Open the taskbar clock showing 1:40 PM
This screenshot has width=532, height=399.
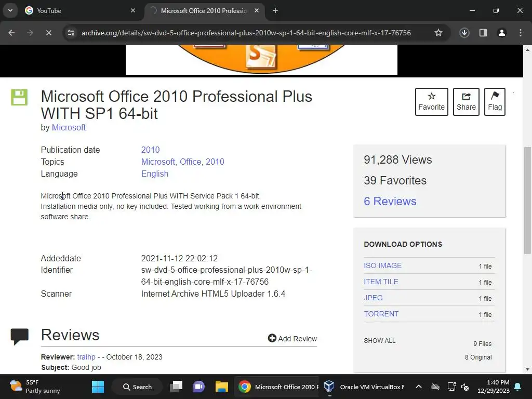tap(494, 387)
